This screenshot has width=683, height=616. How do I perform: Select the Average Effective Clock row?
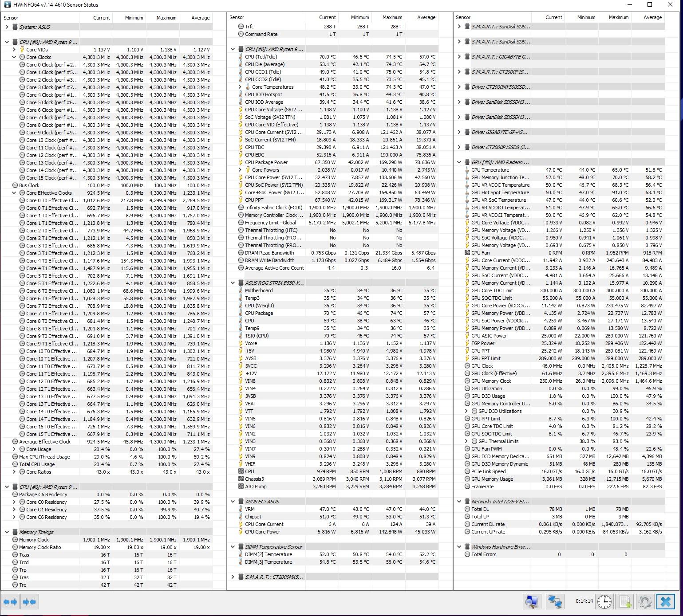[x=107, y=442]
